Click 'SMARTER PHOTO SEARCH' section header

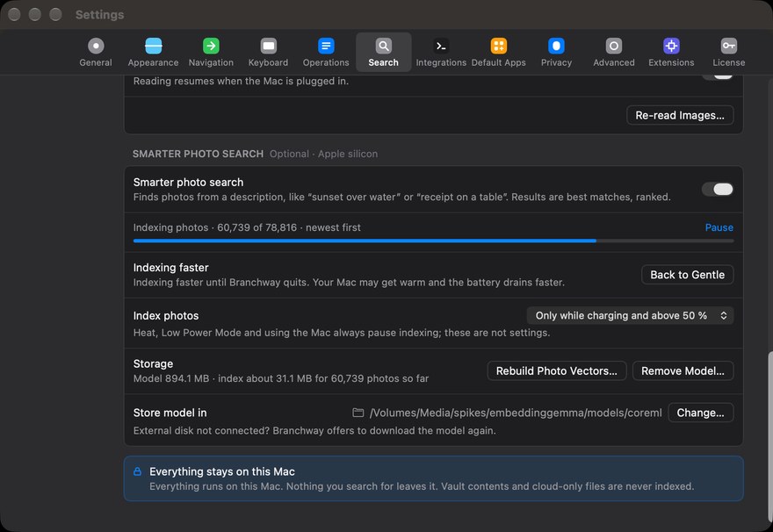[198, 154]
